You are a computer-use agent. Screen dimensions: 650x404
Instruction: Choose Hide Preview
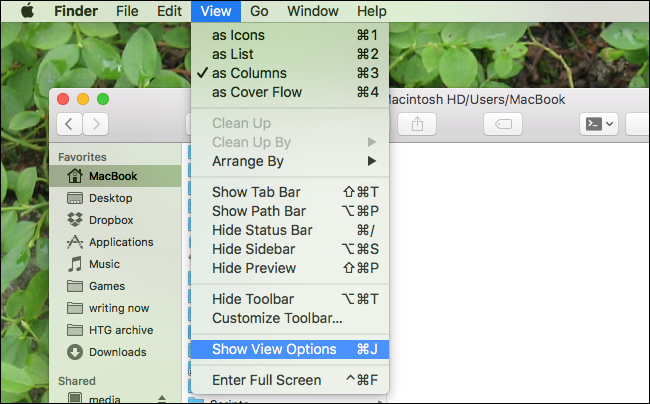290,269
